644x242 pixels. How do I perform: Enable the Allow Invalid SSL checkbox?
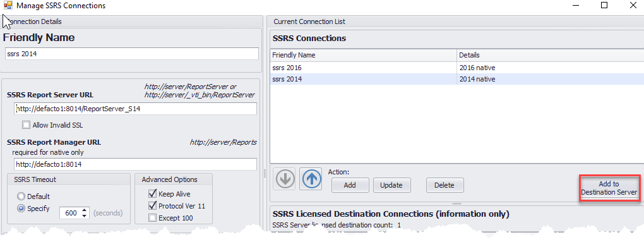pos(27,125)
